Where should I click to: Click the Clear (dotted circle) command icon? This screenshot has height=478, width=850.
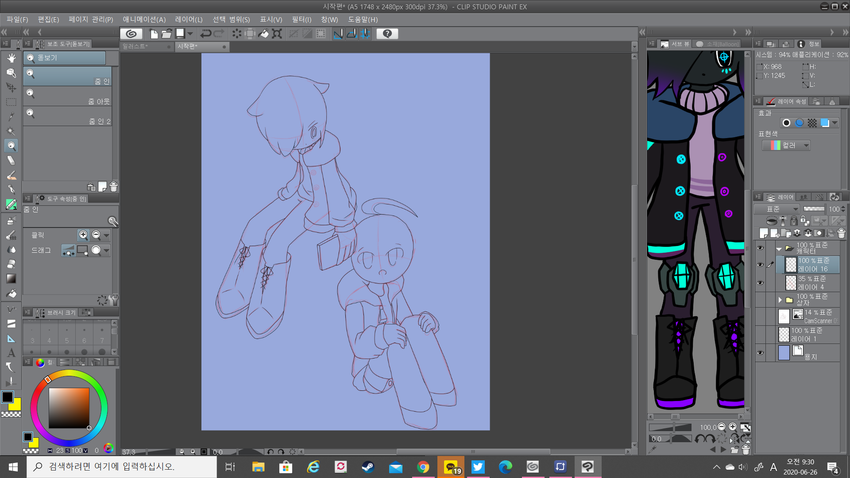[x=237, y=34]
